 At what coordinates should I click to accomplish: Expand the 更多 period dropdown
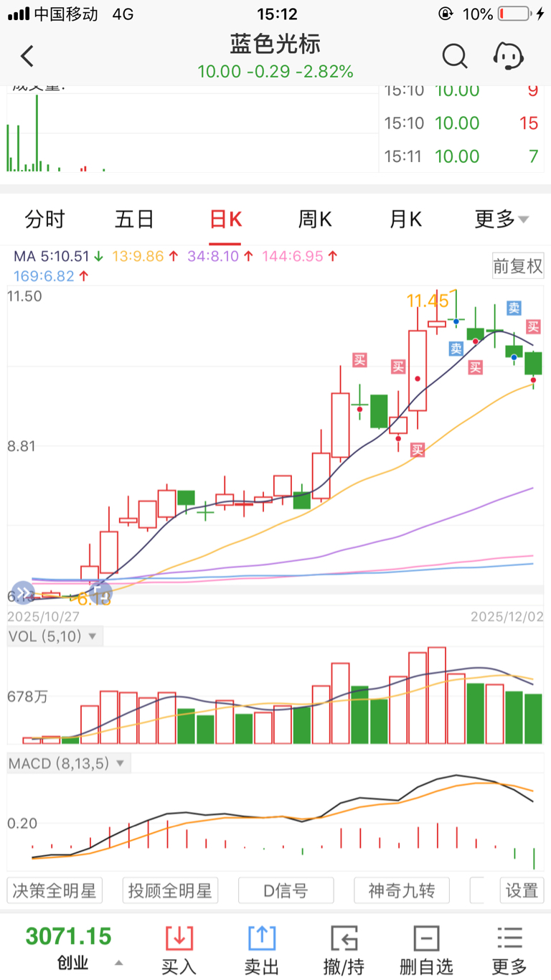pyautogui.click(x=501, y=219)
